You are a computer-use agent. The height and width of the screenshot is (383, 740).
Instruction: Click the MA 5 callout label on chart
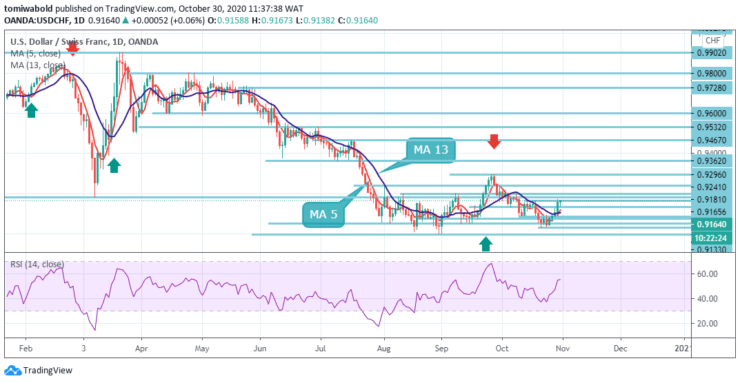[324, 215]
